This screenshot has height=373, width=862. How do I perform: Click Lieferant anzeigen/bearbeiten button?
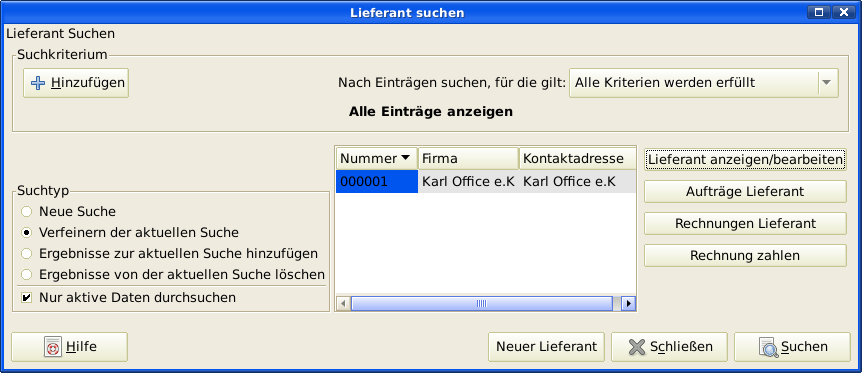(745, 160)
